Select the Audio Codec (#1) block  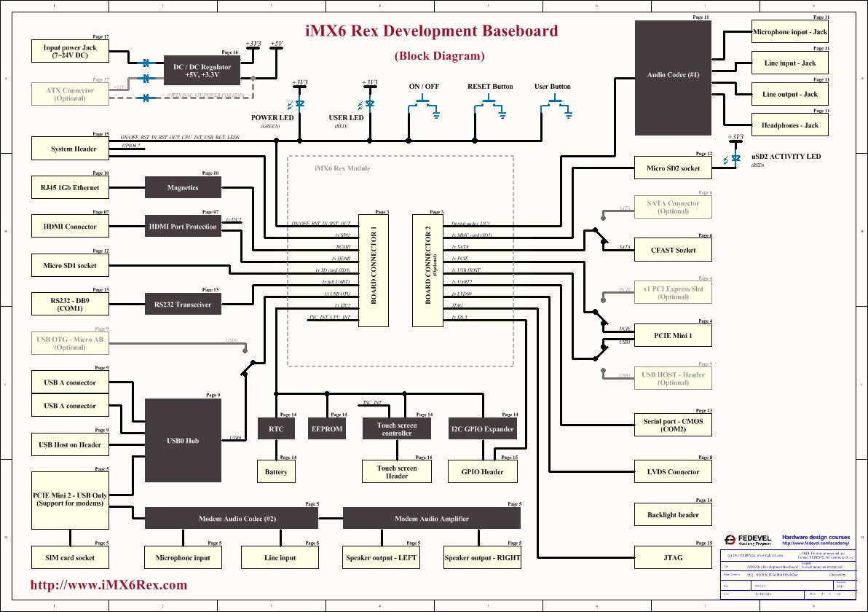pos(673,78)
